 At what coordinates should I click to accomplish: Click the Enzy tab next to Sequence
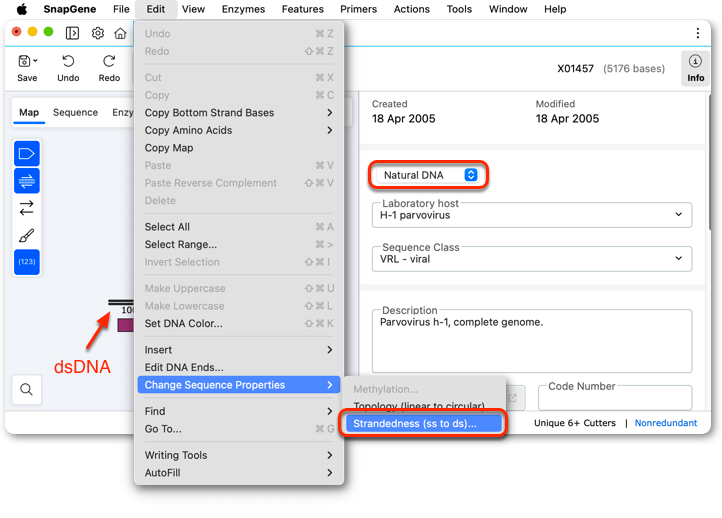pyautogui.click(x=122, y=113)
